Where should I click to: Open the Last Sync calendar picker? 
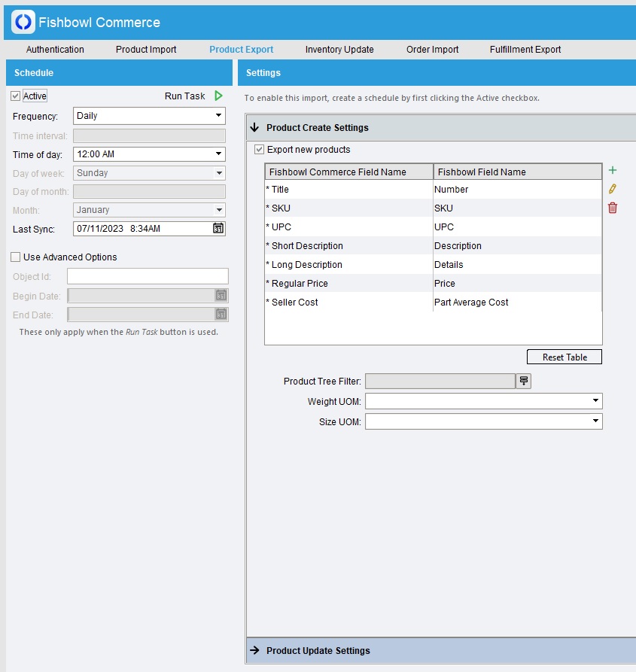[x=218, y=229]
